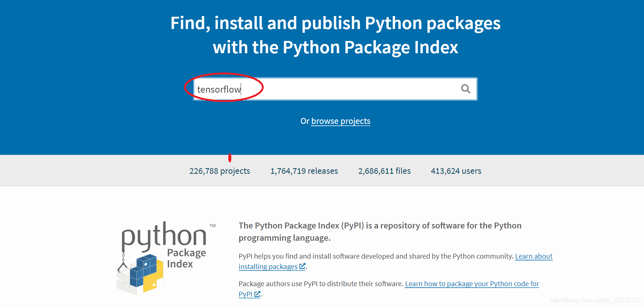
Task: Click the magnifying glass search icon
Action: click(x=466, y=89)
